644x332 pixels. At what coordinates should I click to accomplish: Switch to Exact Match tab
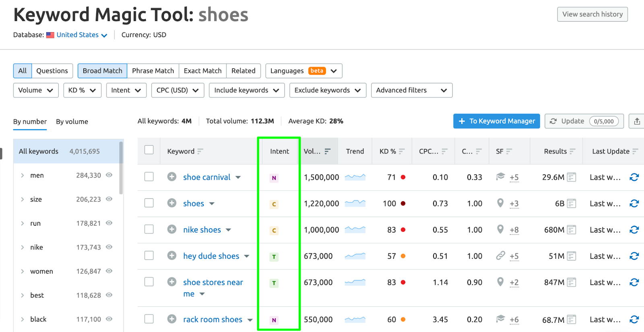click(202, 71)
